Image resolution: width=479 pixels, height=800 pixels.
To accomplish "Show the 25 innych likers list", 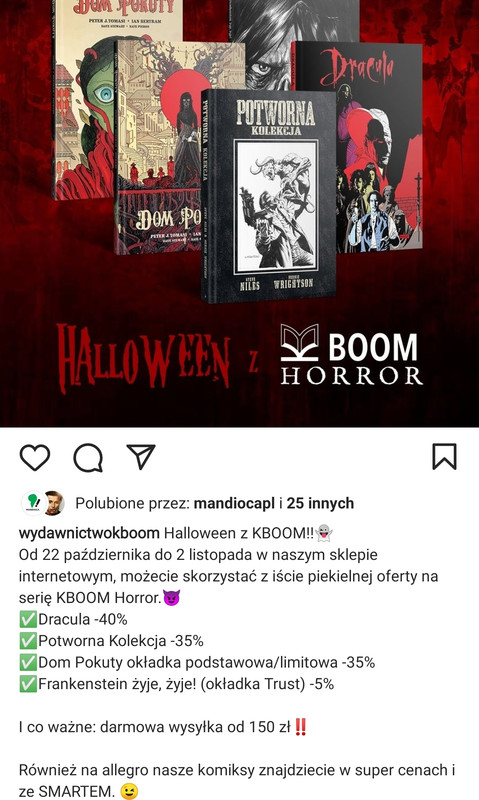I will pyautogui.click(x=320, y=504).
